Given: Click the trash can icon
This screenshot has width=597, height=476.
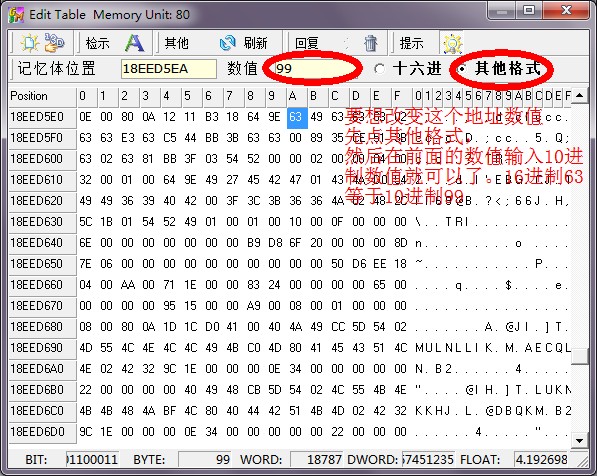Looking at the screenshot, I should point(370,43).
